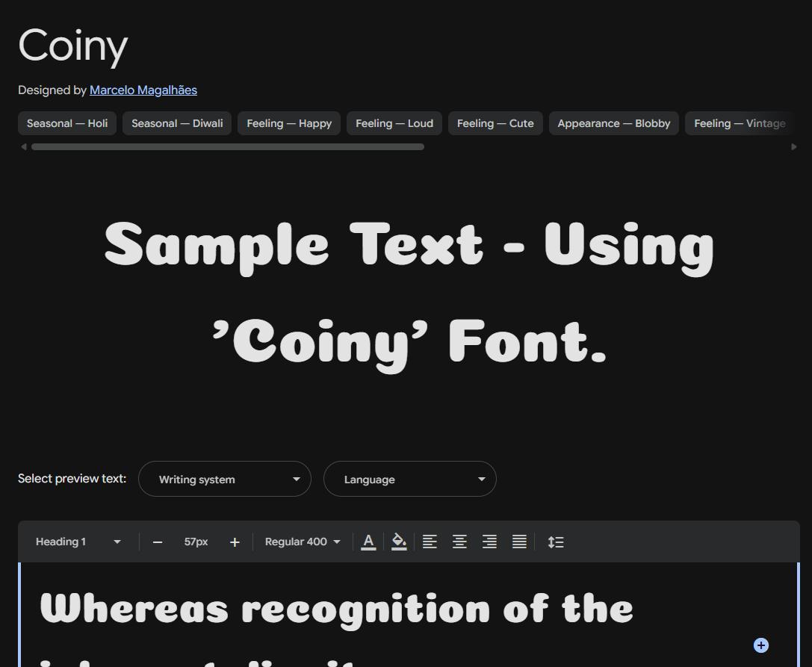
Task: Align text right
Action: (x=489, y=542)
